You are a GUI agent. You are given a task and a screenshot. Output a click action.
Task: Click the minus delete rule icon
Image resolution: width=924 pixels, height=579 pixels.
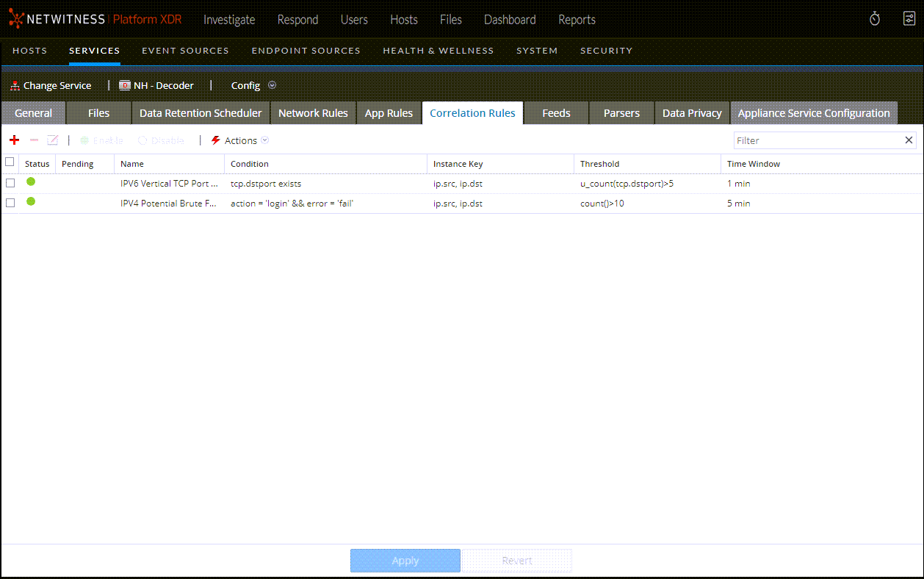click(x=34, y=140)
